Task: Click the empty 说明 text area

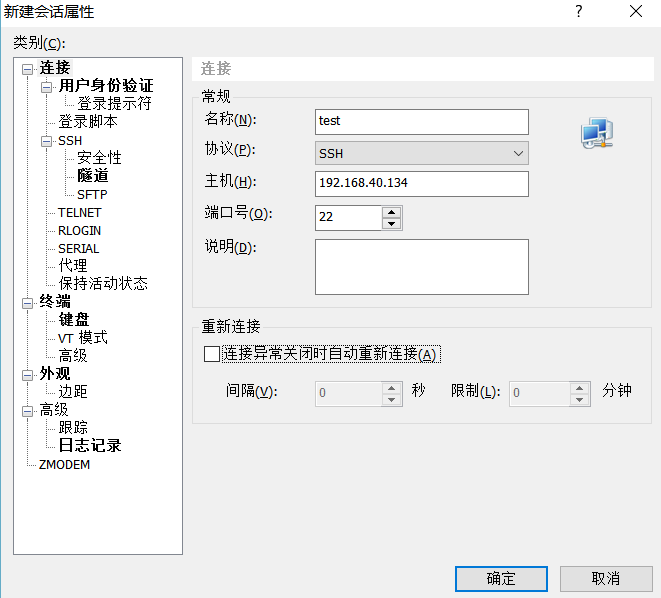Action: pyautogui.click(x=422, y=267)
